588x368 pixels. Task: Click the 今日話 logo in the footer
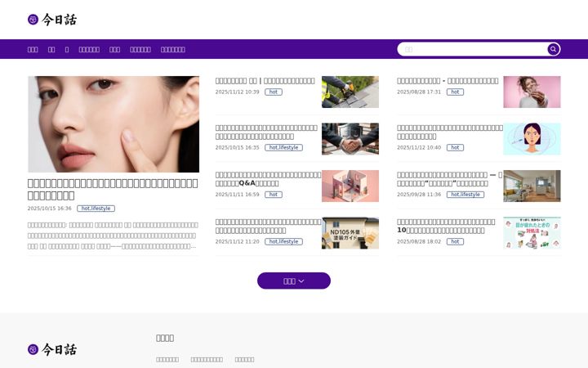tap(52, 349)
